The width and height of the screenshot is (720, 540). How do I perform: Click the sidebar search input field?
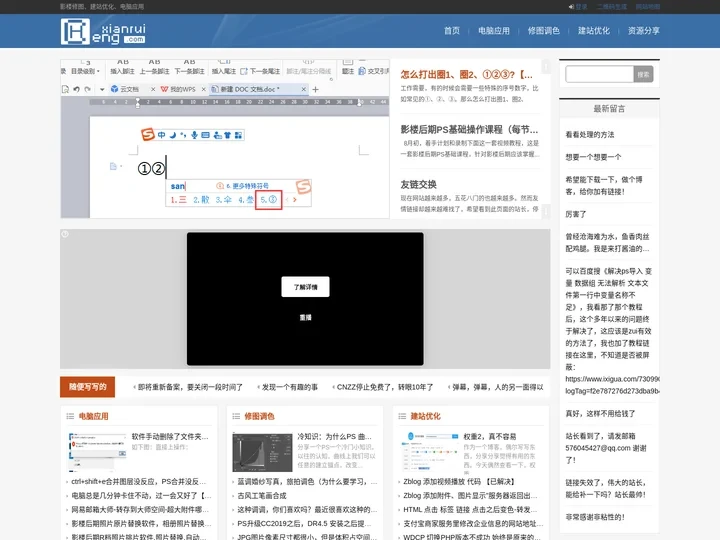click(x=599, y=74)
